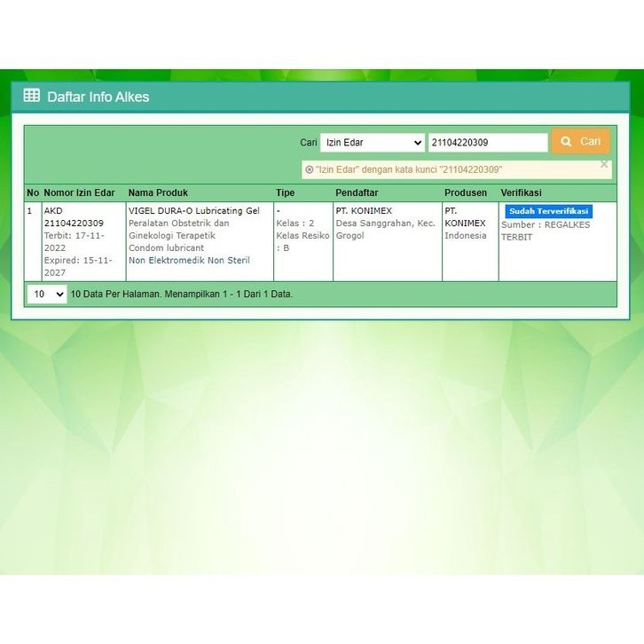The height and width of the screenshot is (644, 644).
Task: Click the Nama Produk column header
Action: pyautogui.click(x=158, y=192)
